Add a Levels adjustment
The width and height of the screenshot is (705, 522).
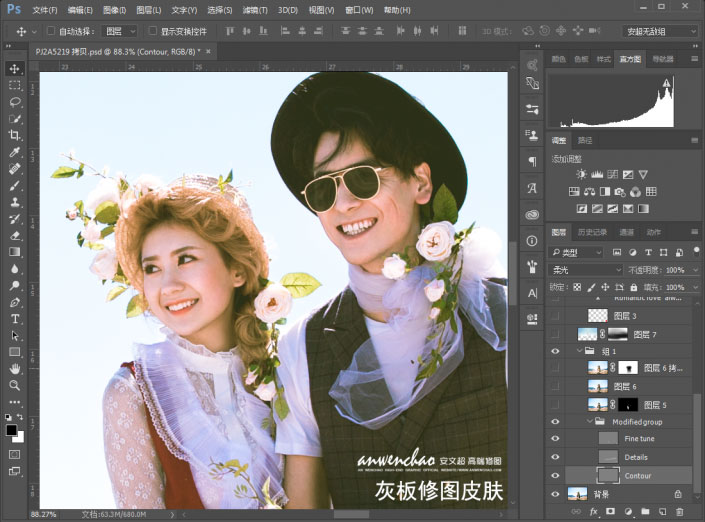click(x=597, y=174)
